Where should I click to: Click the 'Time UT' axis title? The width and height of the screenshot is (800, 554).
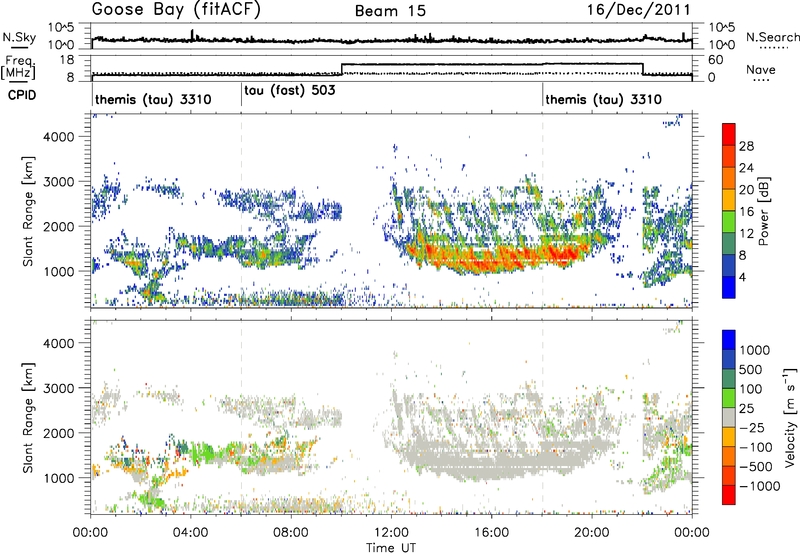[x=391, y=548]
